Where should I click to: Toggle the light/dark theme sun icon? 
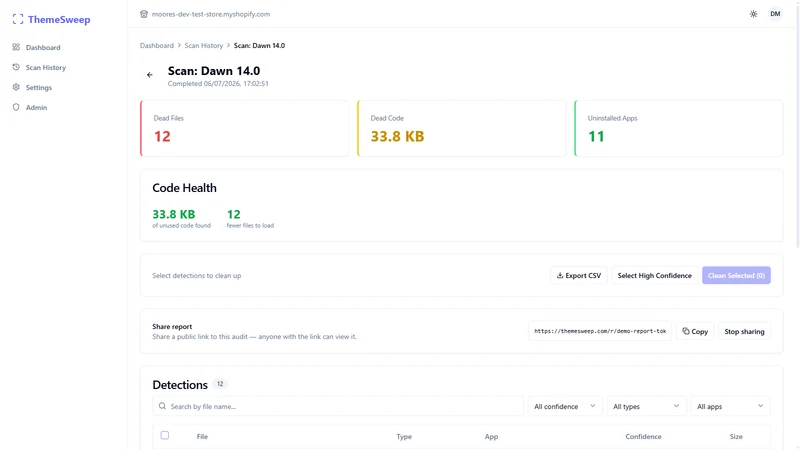[x=754, y=14]
